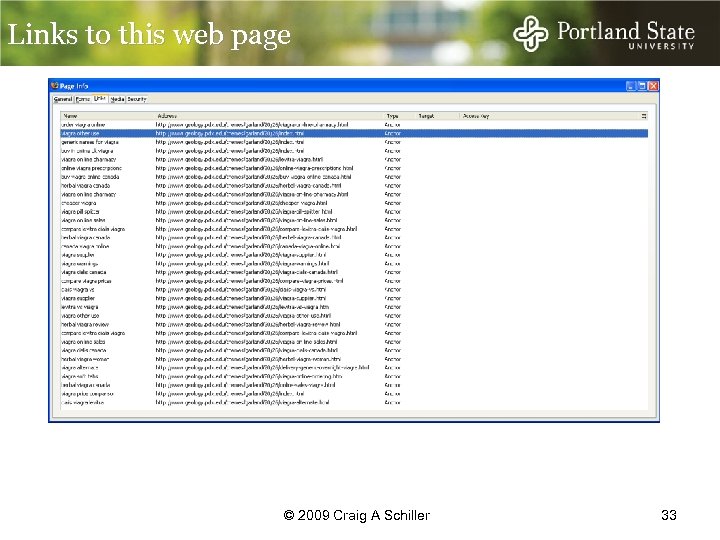Select the 'buy viagra online canada' row

tap(354, 177)
